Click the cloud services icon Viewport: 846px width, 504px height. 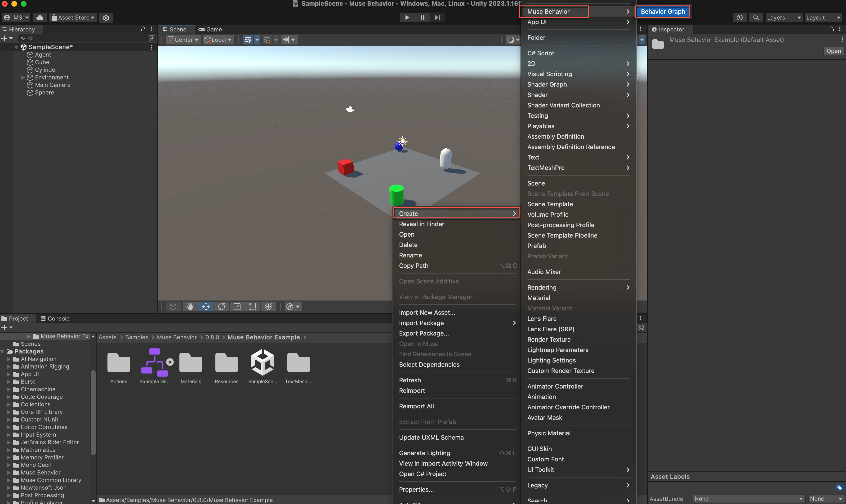tap(40, 18)
